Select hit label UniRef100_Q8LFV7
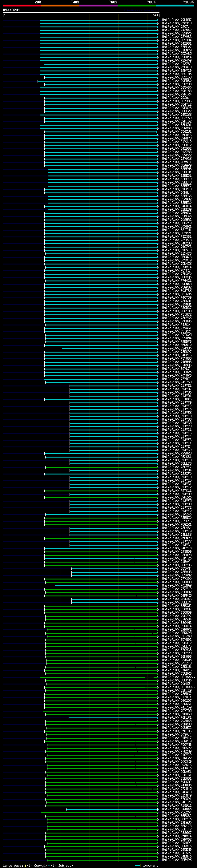Viewport: 197px width, 868px height. pyautogui.click(x=177, y=111)
